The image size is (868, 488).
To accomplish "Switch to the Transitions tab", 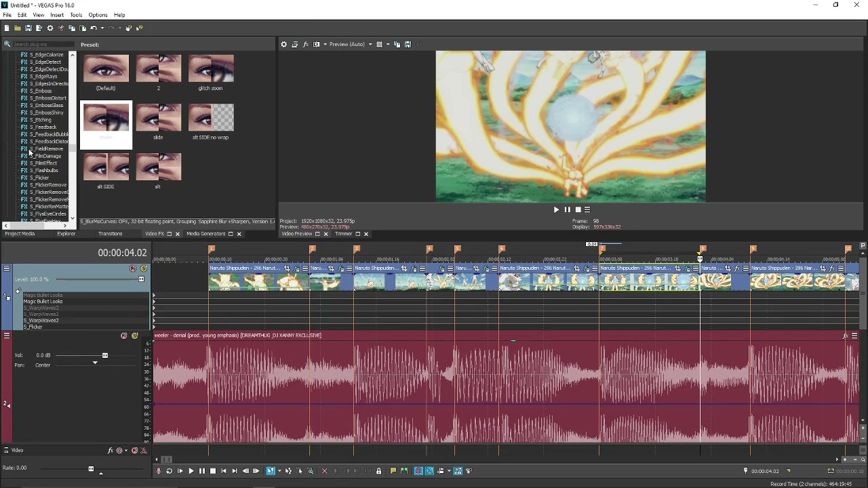I will coord(110,234).
